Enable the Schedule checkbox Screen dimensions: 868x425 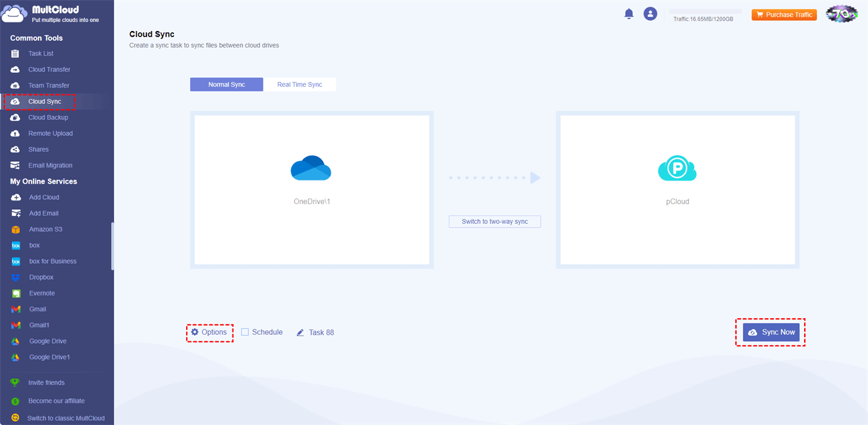pyautogui.click(x=245, y=332)
